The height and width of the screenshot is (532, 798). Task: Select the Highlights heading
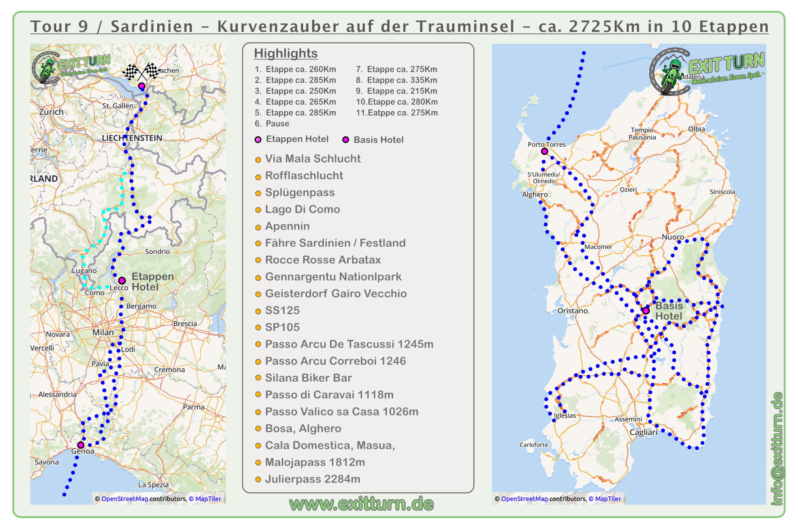click(286, 53)
